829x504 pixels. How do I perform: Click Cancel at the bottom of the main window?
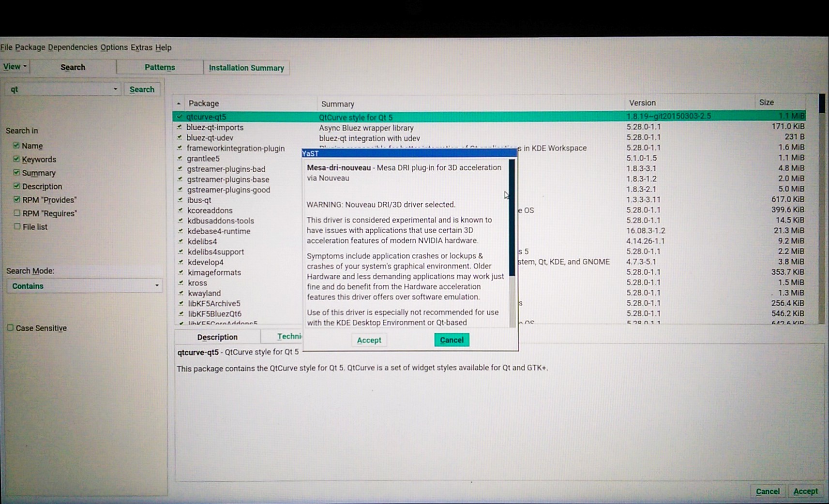[x=768, y=491]
